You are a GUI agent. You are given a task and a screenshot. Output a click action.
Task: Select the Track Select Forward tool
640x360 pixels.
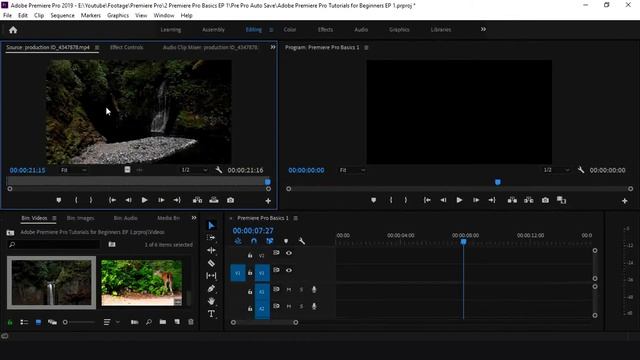211,238
